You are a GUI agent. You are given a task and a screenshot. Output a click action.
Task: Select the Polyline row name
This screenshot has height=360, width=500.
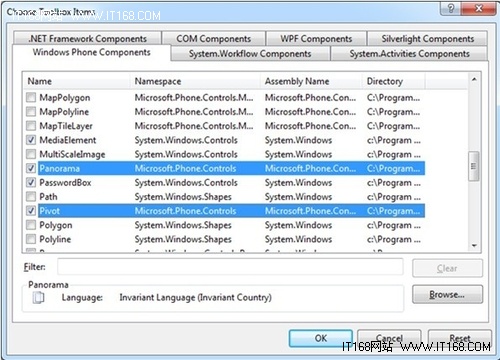(55, 239)
